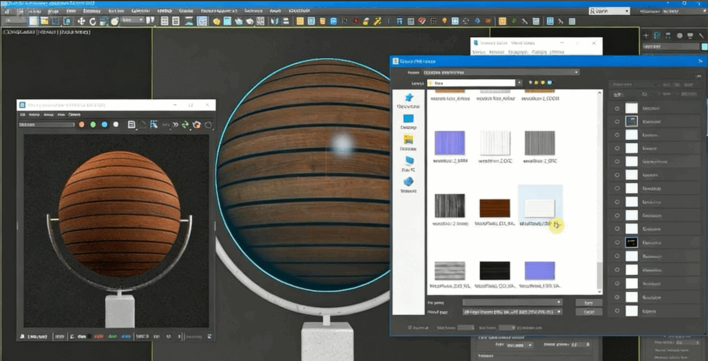Open the Display tab in command panel
Image resolution: width=708 pixels, height=361 pixels.
pyautogui.click(x=690, y=35)
